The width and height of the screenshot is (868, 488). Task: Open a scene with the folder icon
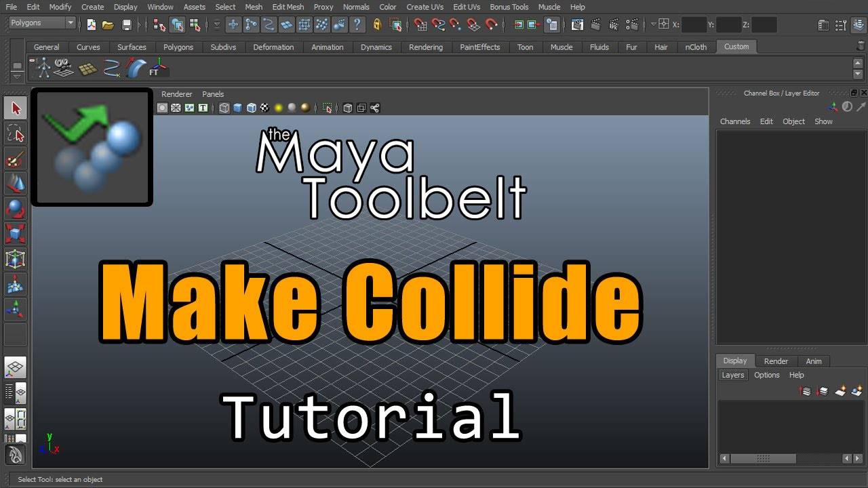coord(108,24)
